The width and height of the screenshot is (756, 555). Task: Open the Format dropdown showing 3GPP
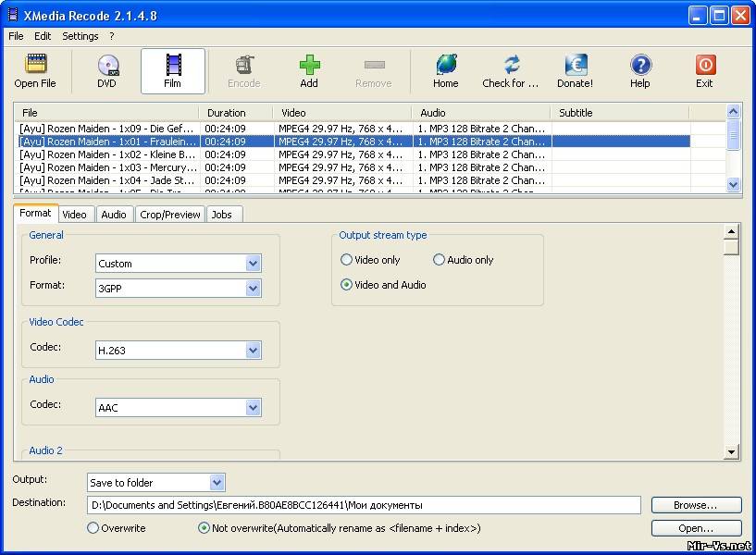[253, 288]
